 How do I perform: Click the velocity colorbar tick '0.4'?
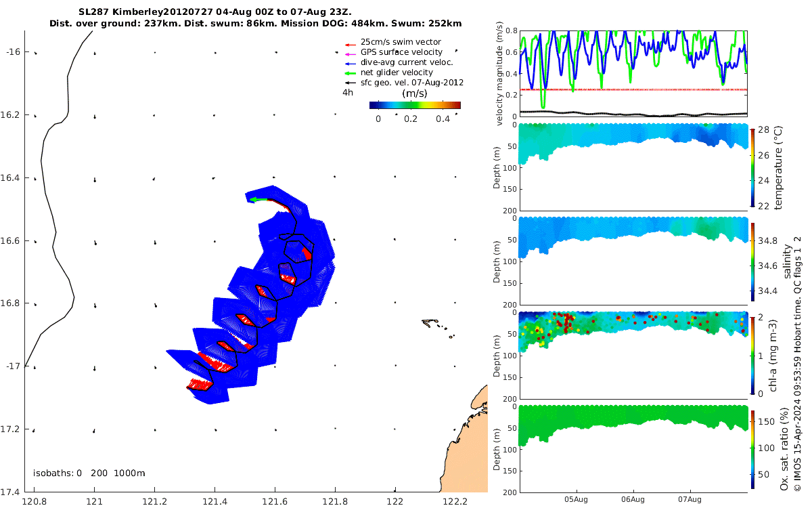(x=443, y=119)
